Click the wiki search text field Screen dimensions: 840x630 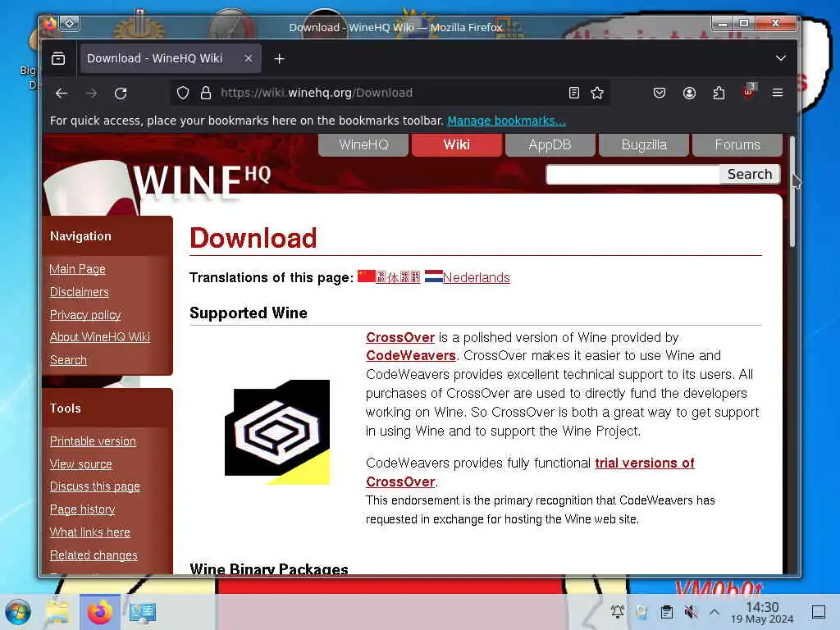[632, 175]
